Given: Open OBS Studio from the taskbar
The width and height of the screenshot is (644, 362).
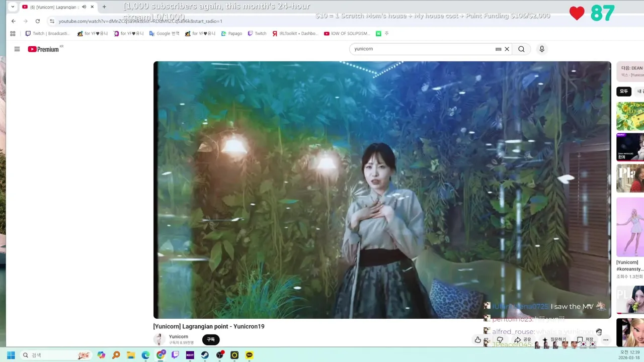Looking at the screenshot, I should point(220,355).
